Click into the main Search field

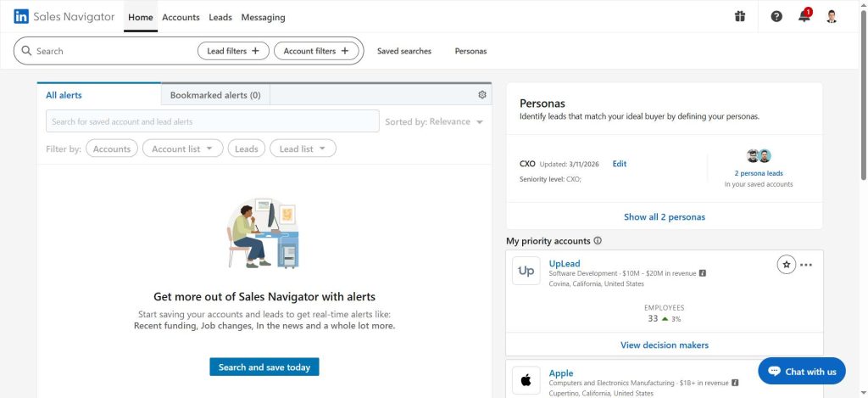tap(114, 51)
